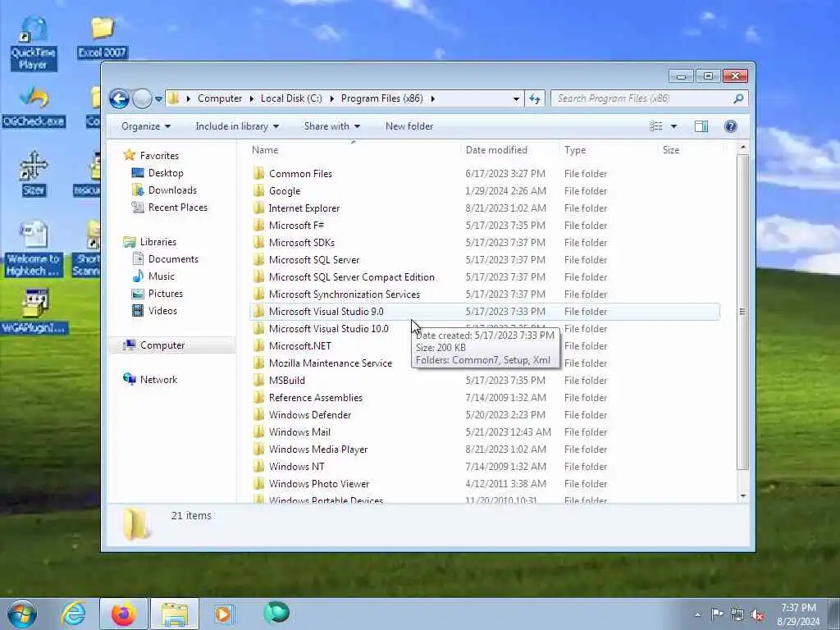
Task: Click the muted volume tray icon
Action: pos(757,614)
